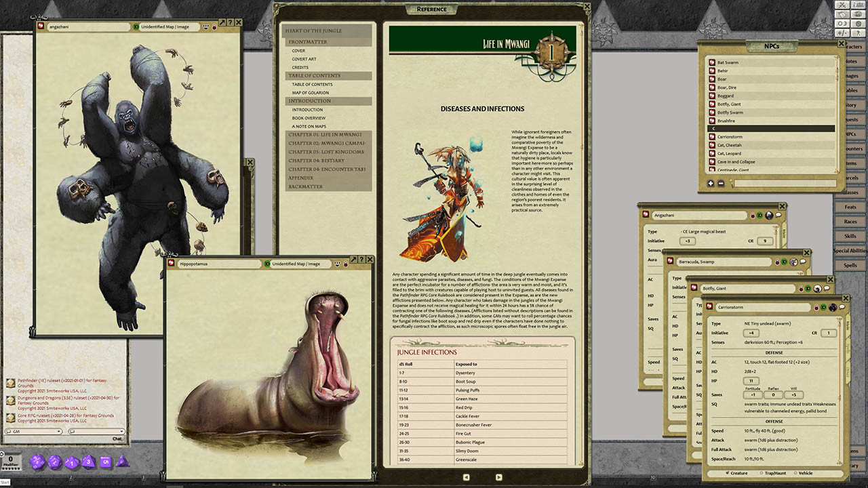
Task: Open Special Abilities sidebar button
Action: click(850, 251)
